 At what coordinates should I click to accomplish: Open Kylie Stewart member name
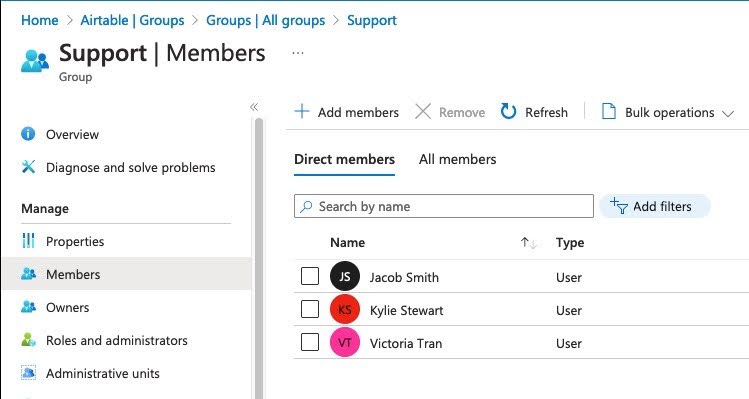pyautogui.click(x=407, y=310)
